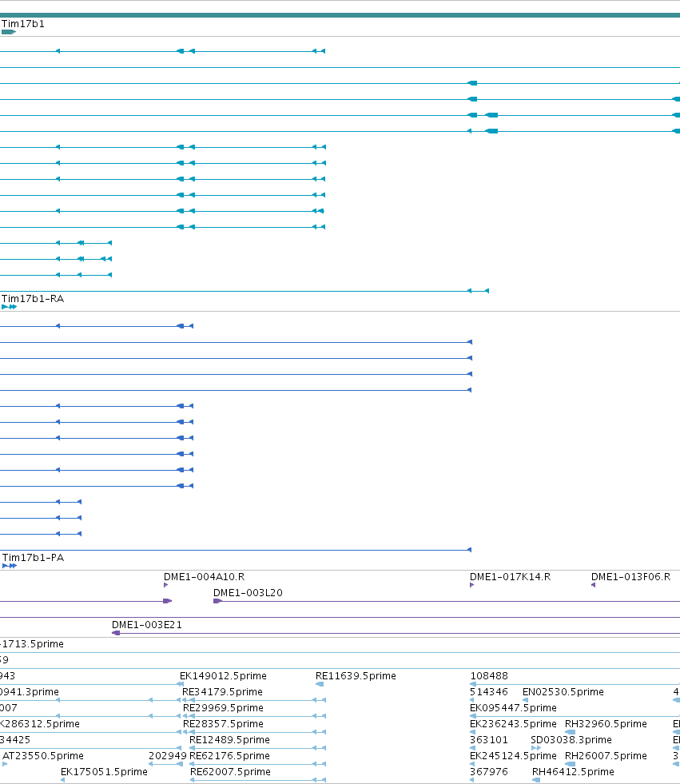The height and width of the screenshot is (784, 680).
Task: Open the DME1-004A10.R feature
Action: [204, 577]
